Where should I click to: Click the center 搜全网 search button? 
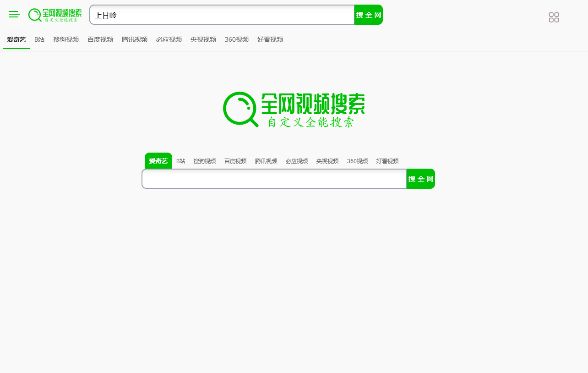(x=421, y=179)
